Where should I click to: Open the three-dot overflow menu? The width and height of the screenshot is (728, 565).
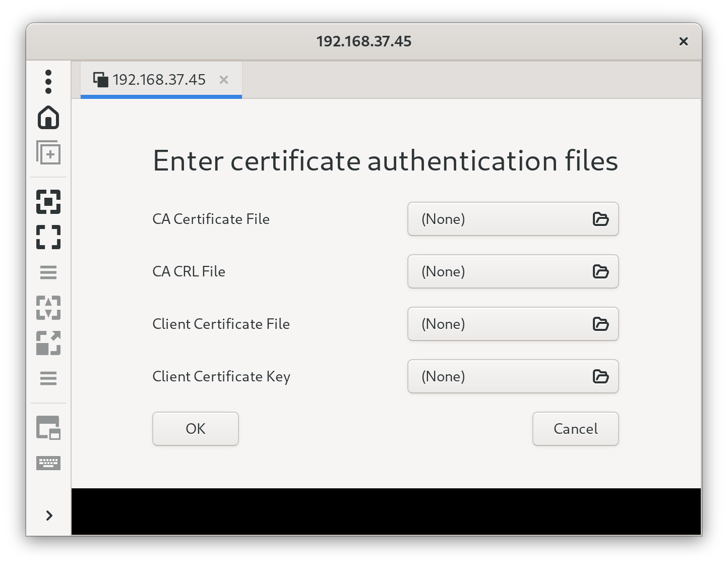click(x=48, y=81)
